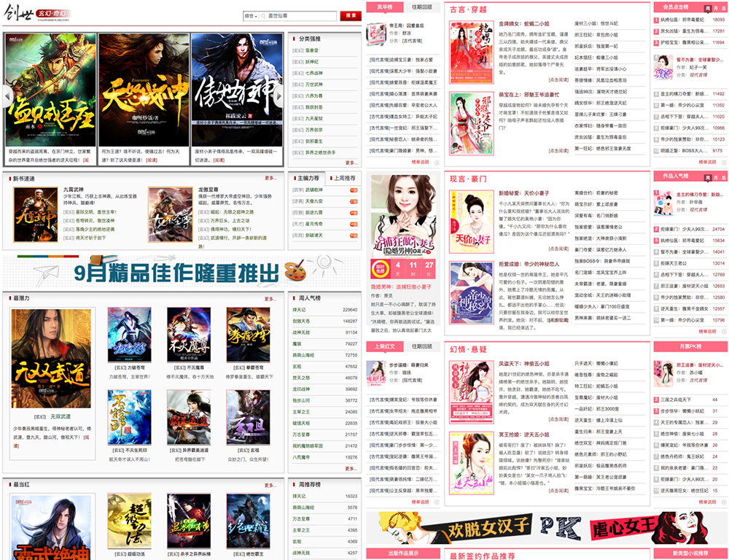729x560 pixels.
Task: Click 更多 in the 最潜力 section
Action: point(270,299)
